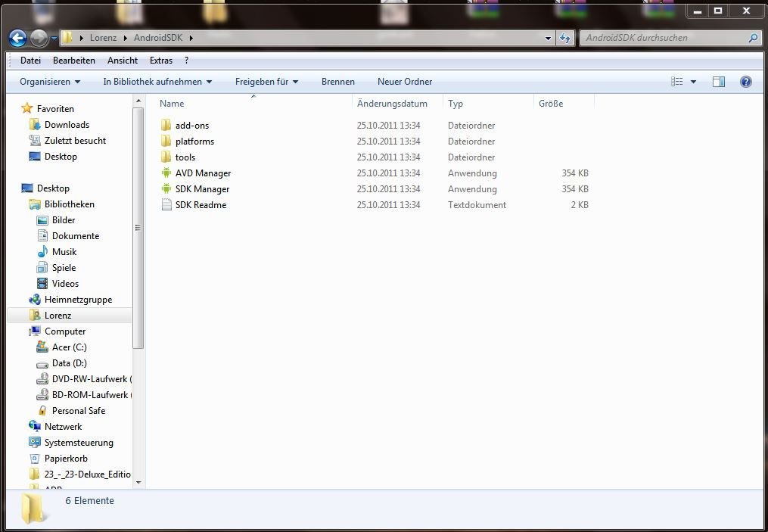Screen dimensions: 768x532
Task: Click the Neuer Ordner button
Action: click(405, 82)
